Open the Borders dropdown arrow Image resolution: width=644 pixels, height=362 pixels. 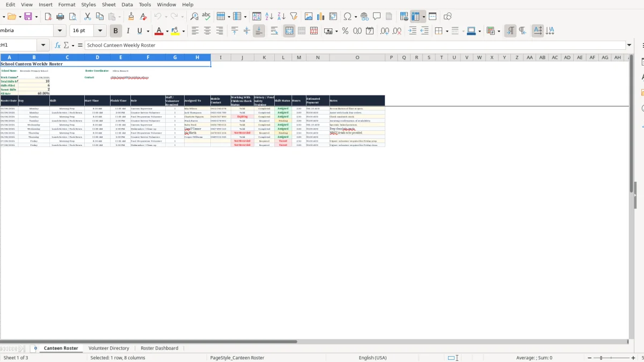coord(447,31)
